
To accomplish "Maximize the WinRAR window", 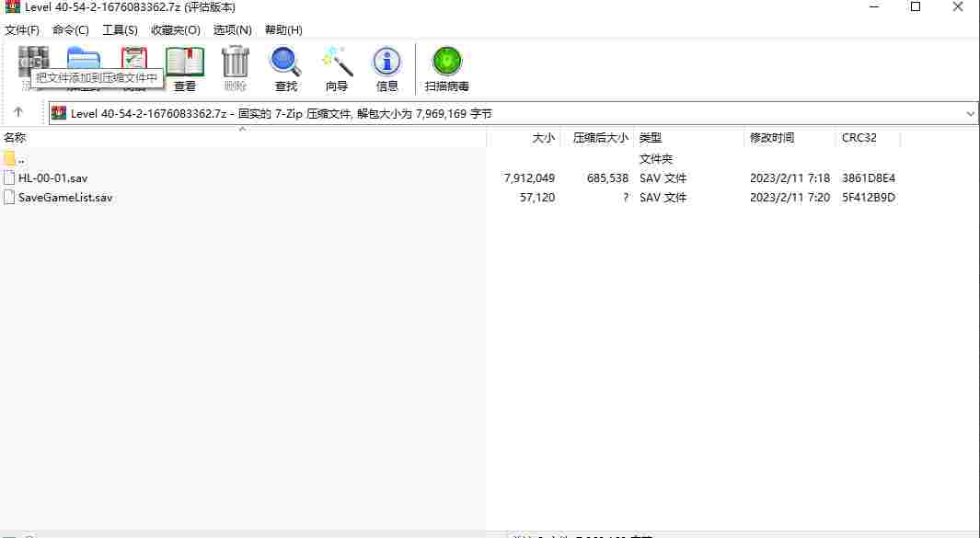I will [x=916, y=6].
